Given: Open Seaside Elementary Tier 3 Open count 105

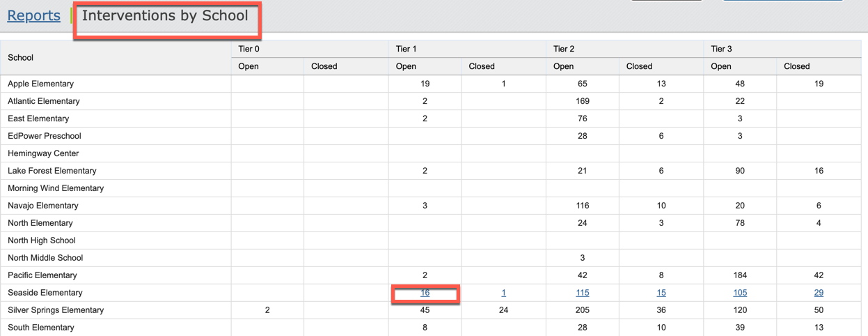Looking at the screenshot, I should click(740, 293).
